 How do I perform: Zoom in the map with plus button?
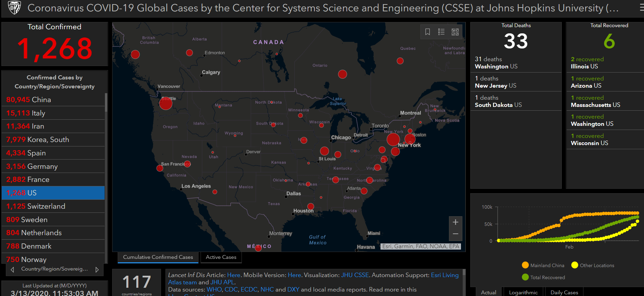point(455,222)
